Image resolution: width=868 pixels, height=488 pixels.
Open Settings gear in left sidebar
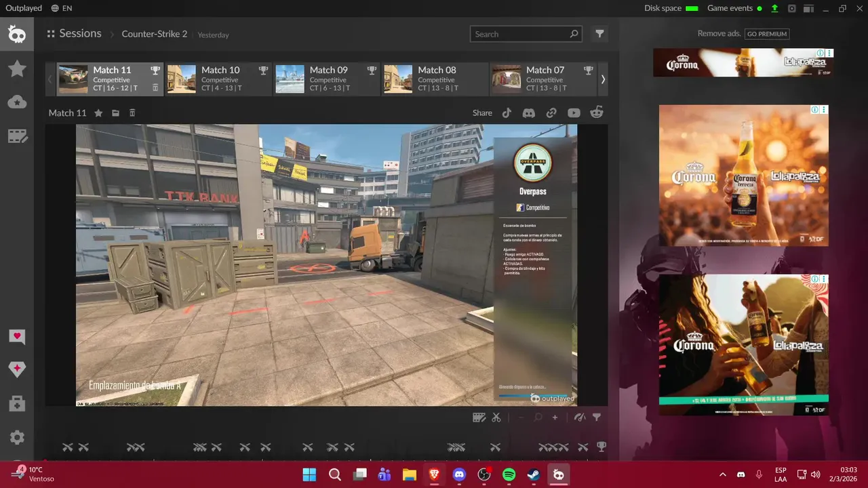[x=17, y=438]
